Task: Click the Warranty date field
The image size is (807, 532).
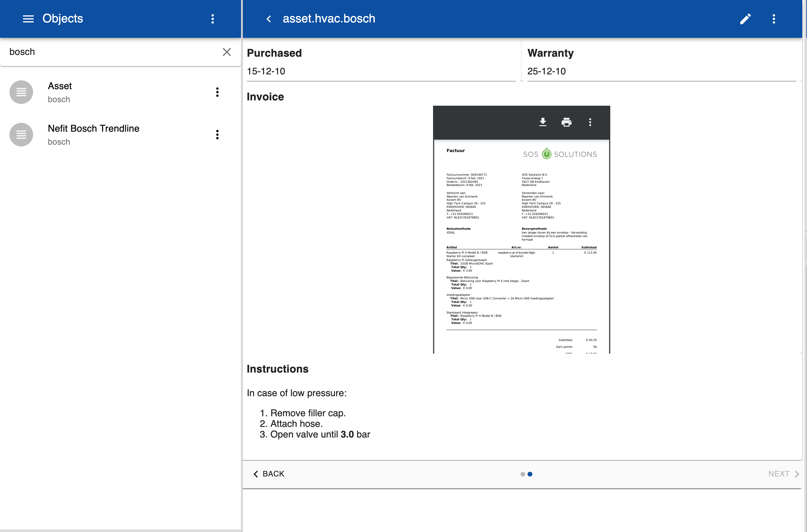Action: click(661, 71)
